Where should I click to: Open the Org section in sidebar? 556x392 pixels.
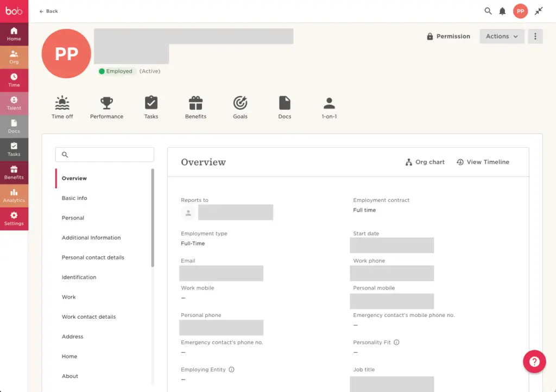(x=14, y=57)
